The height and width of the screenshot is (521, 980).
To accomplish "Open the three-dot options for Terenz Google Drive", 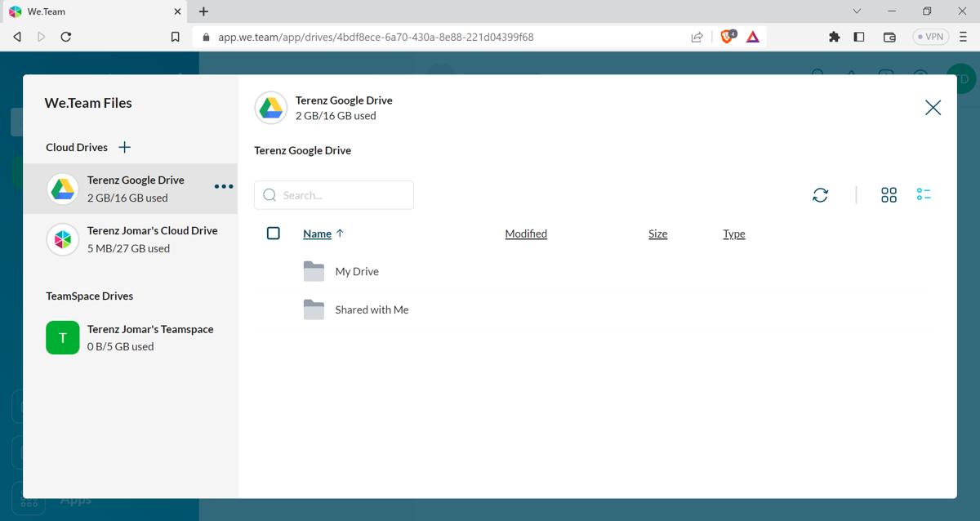I will (x=222, y=187).
